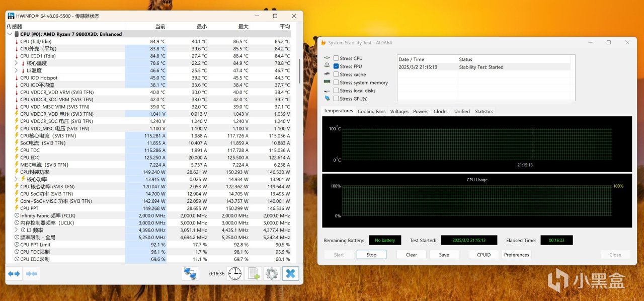This screenshot has height=301, width=644.
Task: Click the 最小 column header in HWiNFO
Action: click(x=187, y=26)
